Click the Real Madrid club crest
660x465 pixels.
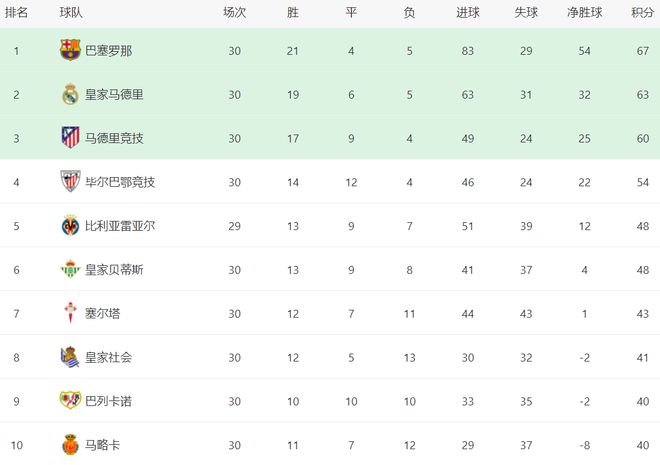click(70, 94)
